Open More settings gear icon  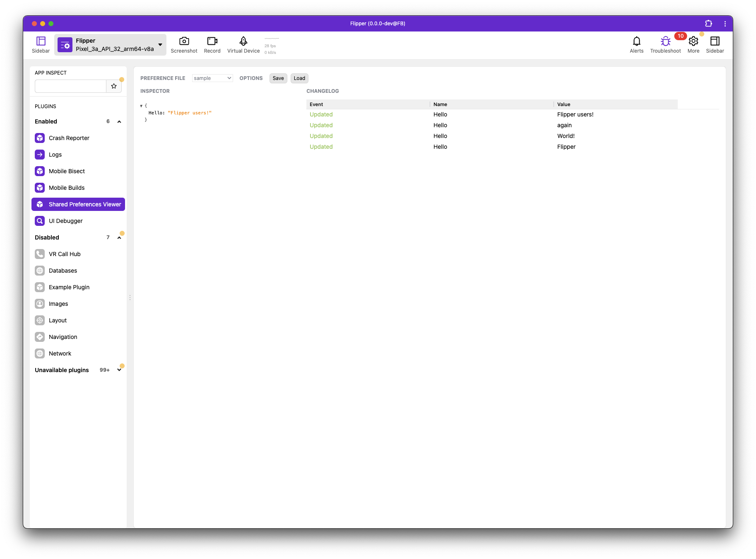(693, 41)
